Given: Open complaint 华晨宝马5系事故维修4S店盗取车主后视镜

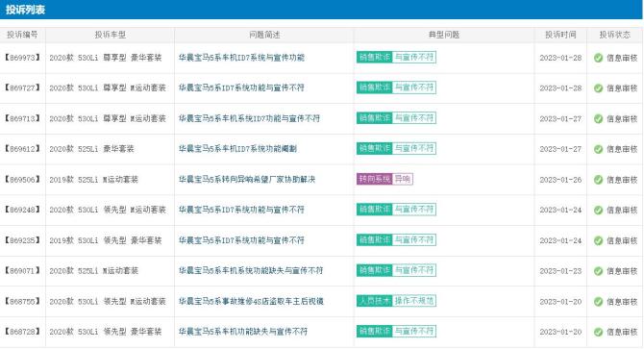Looking at the screenshot, I should (251, 301).
